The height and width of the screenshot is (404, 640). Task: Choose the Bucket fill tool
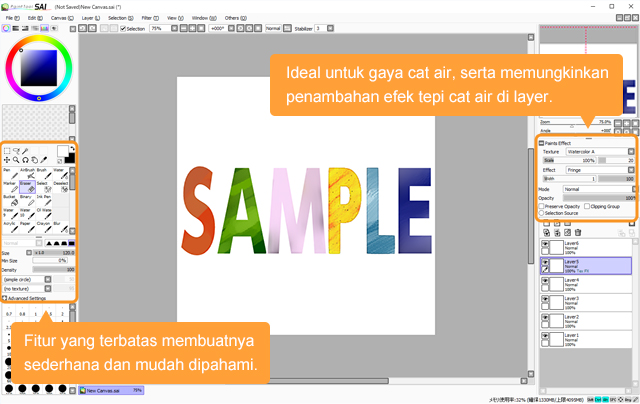9,201
